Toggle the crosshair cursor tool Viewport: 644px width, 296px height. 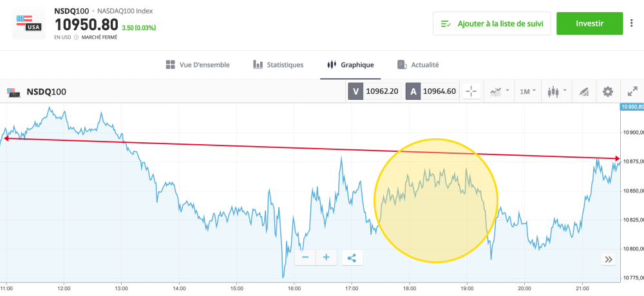tap(471, 91)
